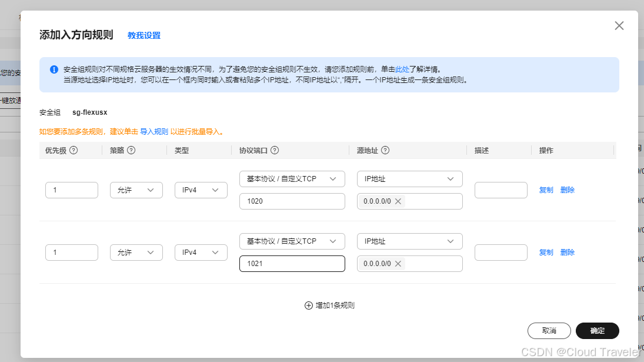Viewport: 644px width, 362px height.
Task: Click the 操作 column header
Action: click(x=546, y=150)
